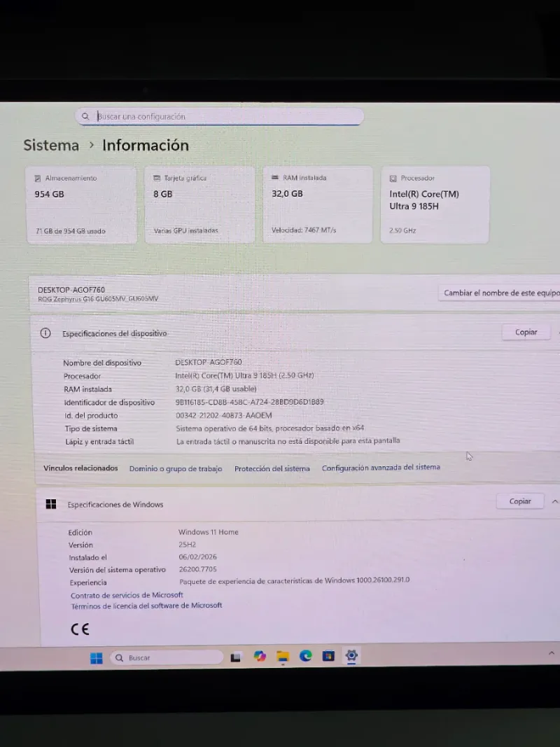The width and height of the screenshot is (560, 747).
Task: Open Dominio o grupo de trabajo link
Action: (x=176, y=468)
